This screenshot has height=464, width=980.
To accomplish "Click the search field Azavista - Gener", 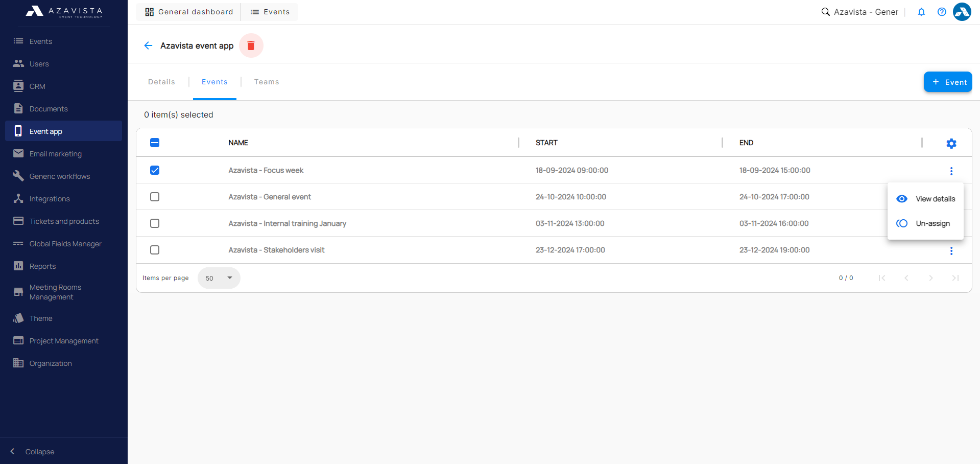I will pyautogui.click(x=866, y=12).
